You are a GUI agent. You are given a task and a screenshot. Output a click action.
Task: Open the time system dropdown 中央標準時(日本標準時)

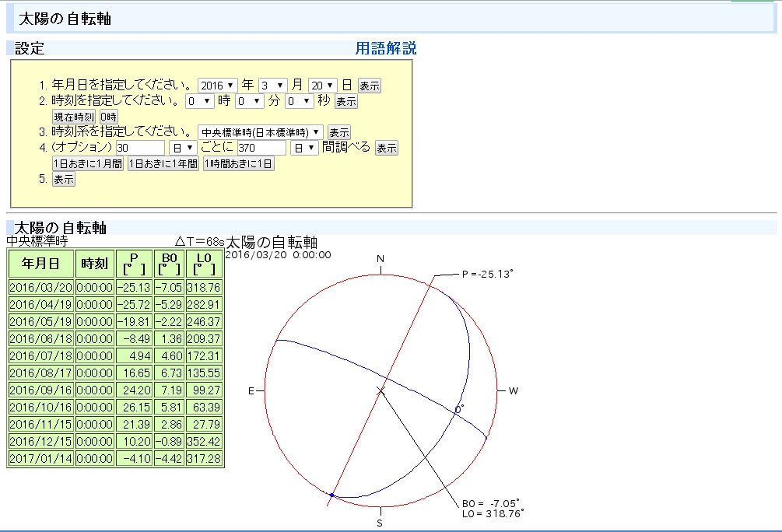pyautogui.click(x=261, y=132)
